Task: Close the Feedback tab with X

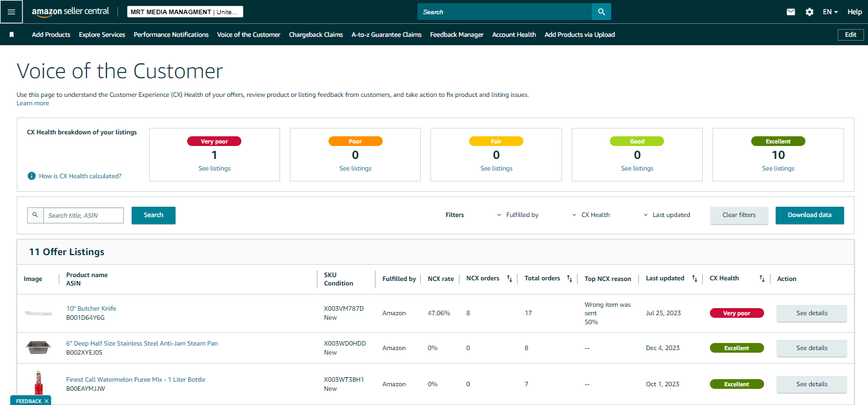Action: [46, 401]
